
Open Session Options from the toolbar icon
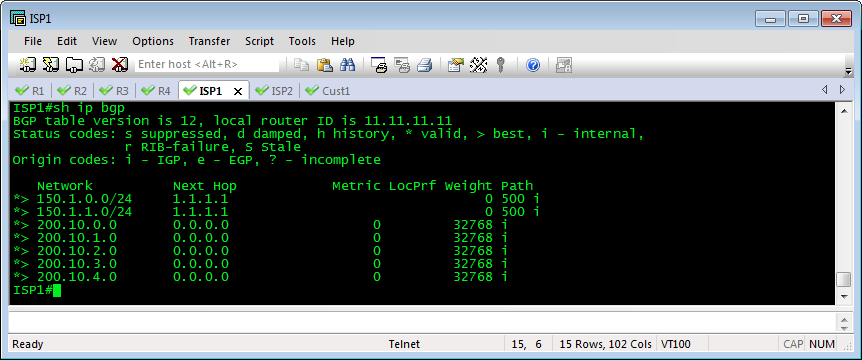(456, 64)
